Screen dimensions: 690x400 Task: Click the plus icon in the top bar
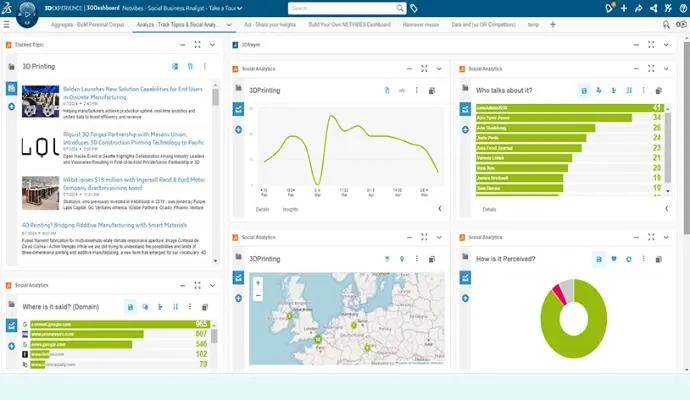click(x=624, y=8)
